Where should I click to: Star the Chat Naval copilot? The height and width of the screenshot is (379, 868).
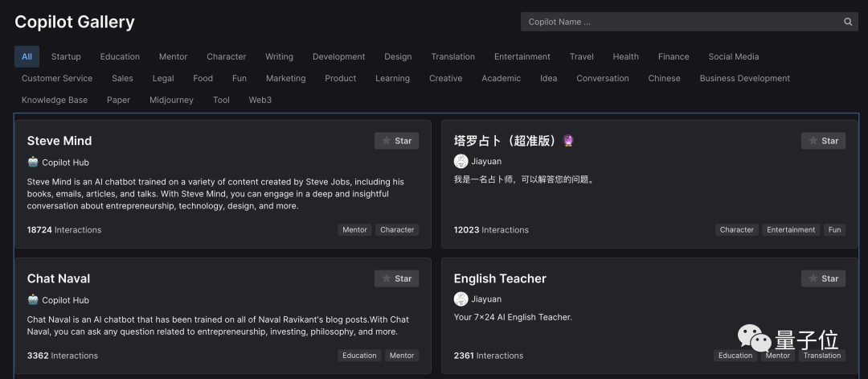[x=396, y=278]
